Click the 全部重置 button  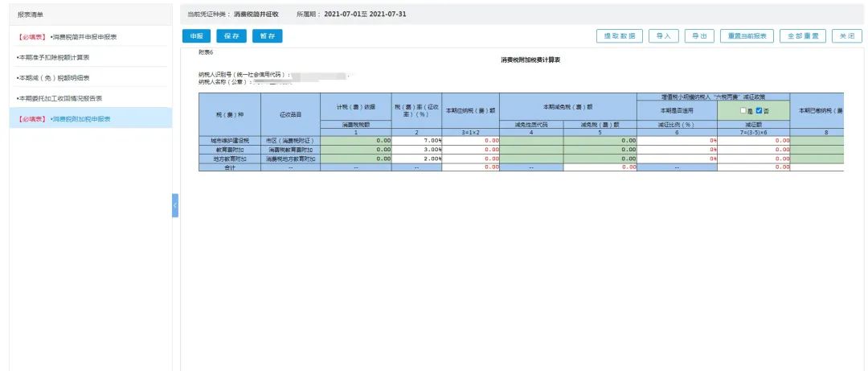[x=803, y=36]
